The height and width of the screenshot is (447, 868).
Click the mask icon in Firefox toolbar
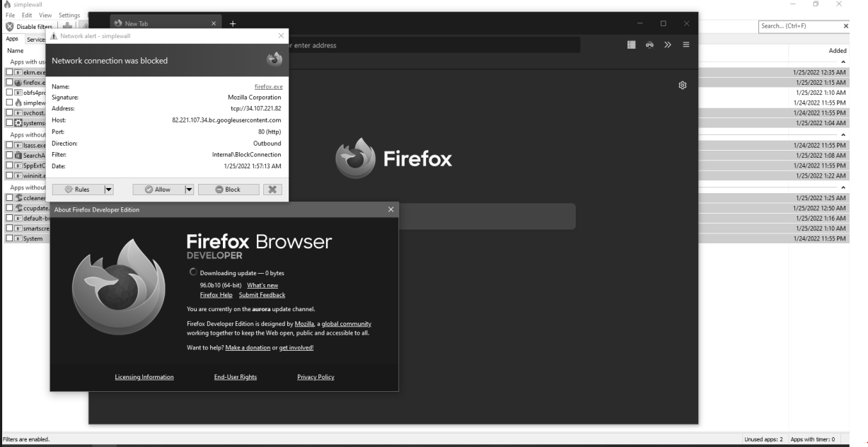pos(649,45)
